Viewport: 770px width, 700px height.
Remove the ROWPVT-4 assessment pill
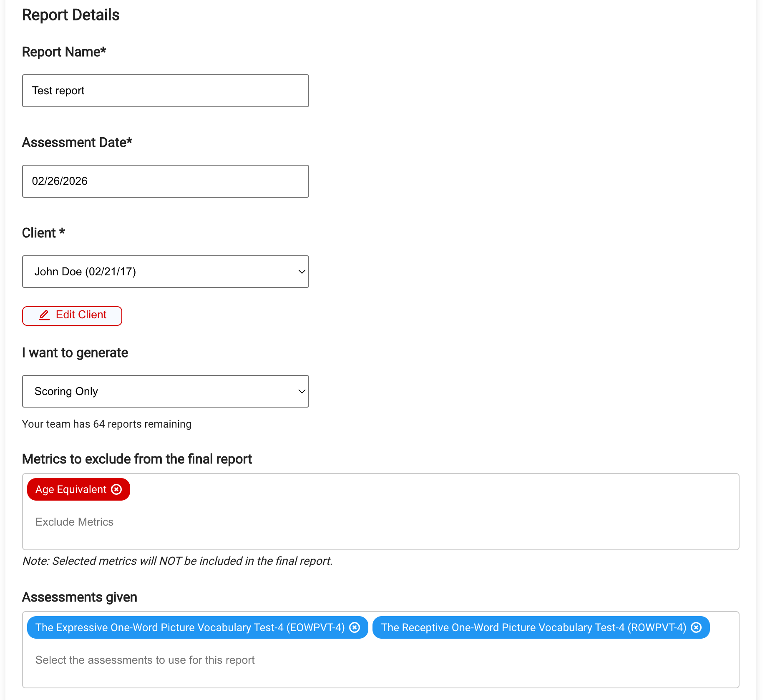tap(697, 627)
